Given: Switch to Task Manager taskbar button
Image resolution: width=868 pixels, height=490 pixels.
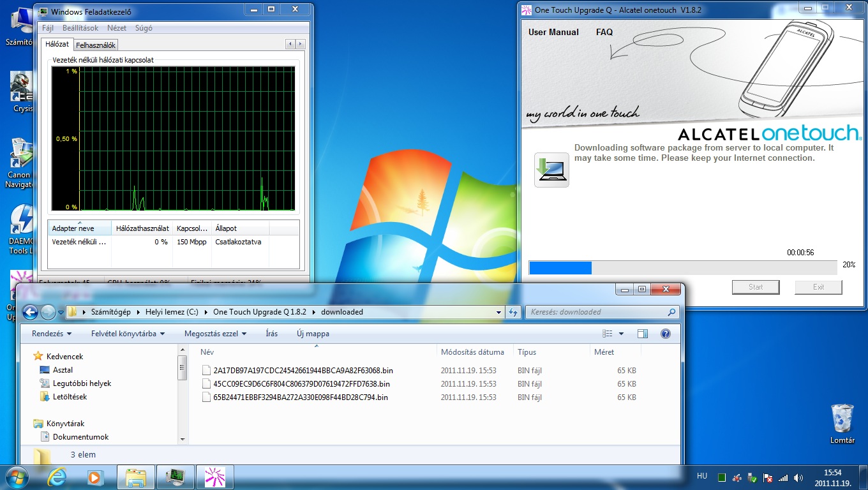Looking at the screenshot, I should [x=175, y=477].
